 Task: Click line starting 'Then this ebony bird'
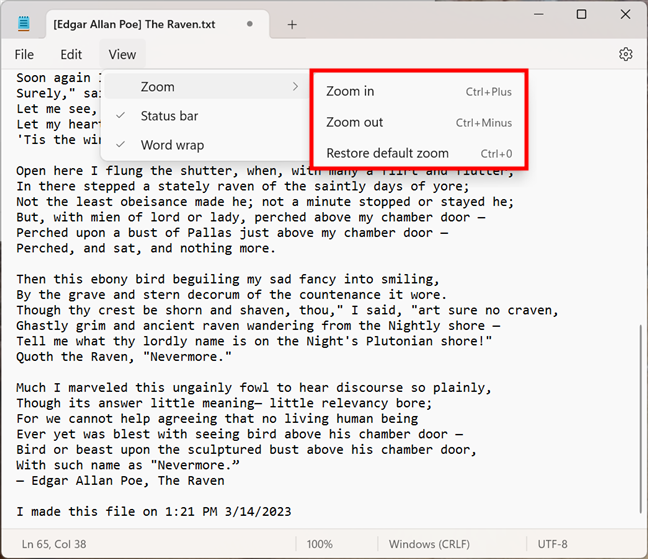[228, 279]
